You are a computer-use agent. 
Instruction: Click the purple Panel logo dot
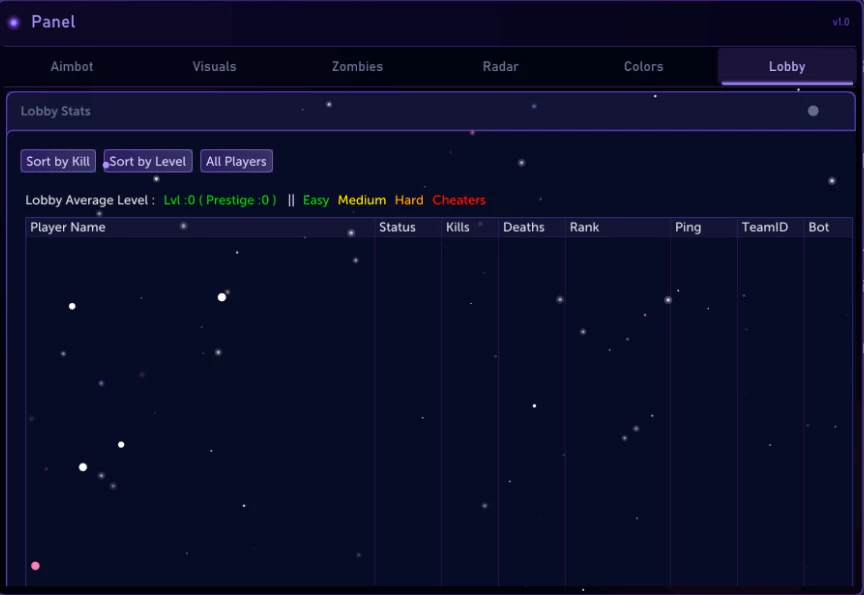[14, 22]
